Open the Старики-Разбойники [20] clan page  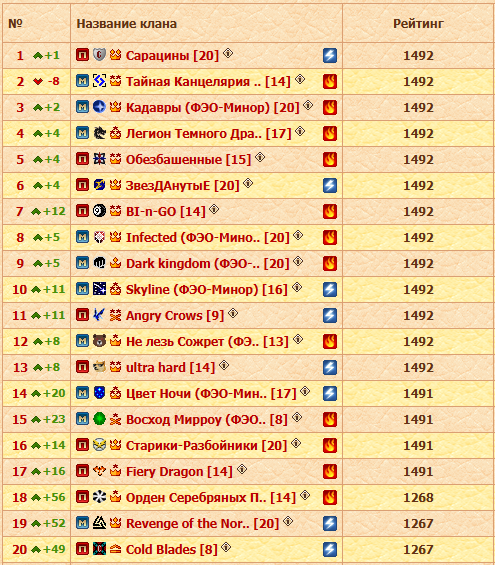click(206, 445)
